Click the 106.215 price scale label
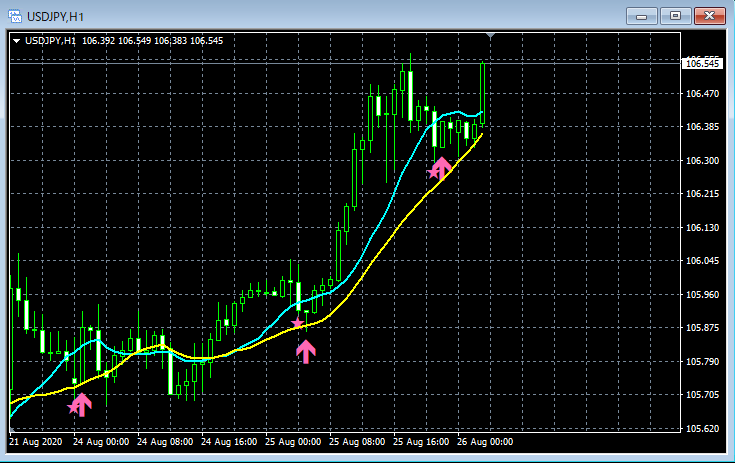 (x=702, y=194)
